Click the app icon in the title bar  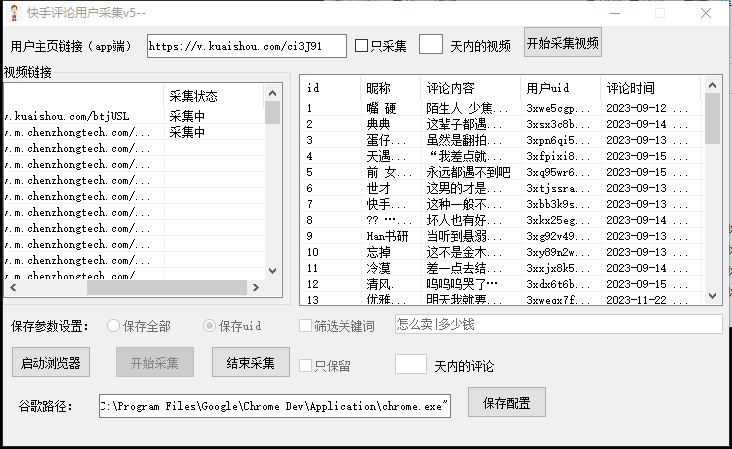pyautogui.click(x=12, y=13)
